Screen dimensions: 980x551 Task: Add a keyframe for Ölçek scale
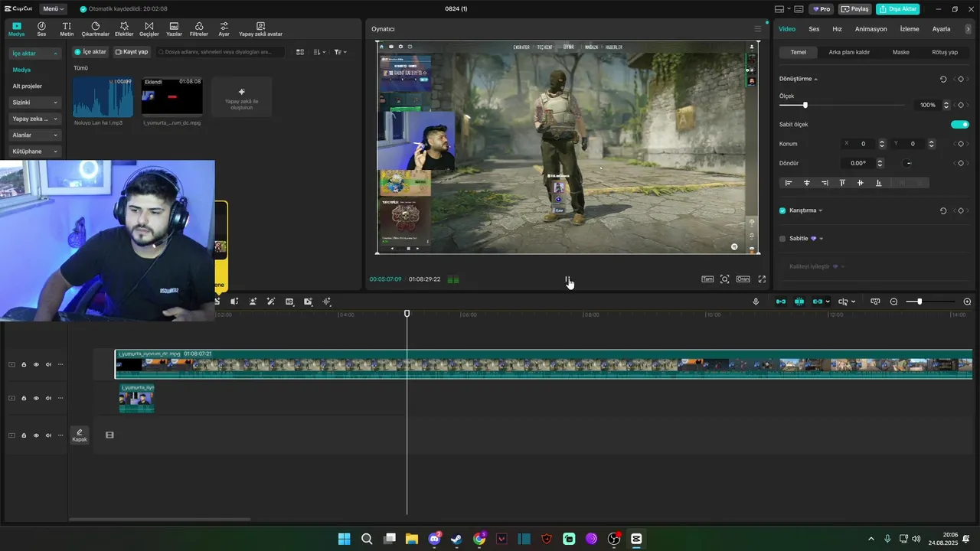[960, 105]
